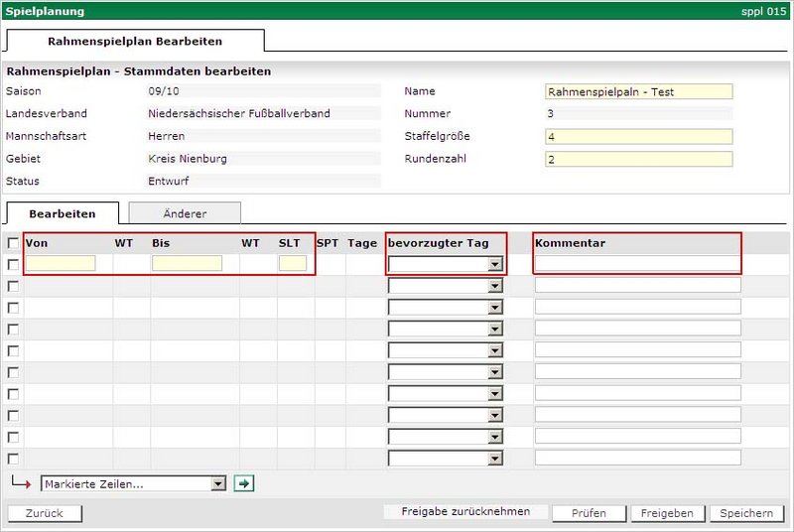Click the Prüfen button
794x532 pixels.
click(x=589, y=513)
